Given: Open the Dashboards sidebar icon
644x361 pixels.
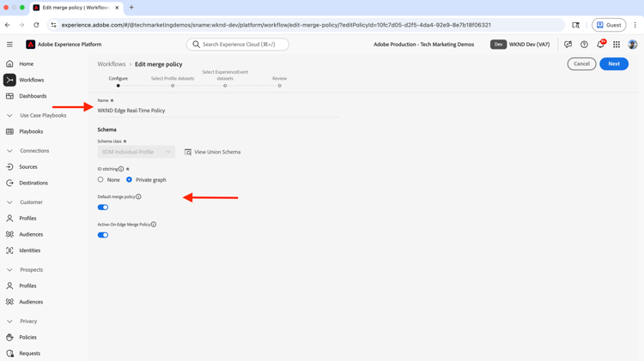Looking at the screenshot, I should pyautogui.click(x=9, y=96).
